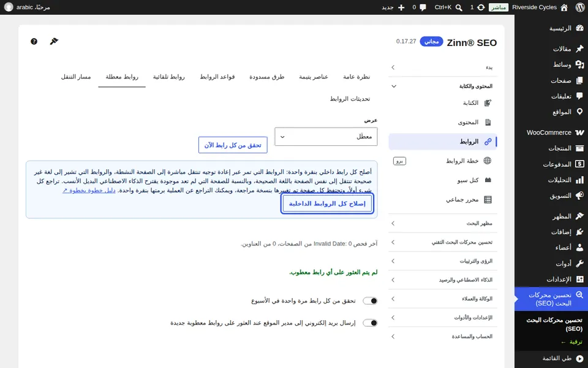This screenshot has width=588, height=368.
Task: Click تحقق من كل رابط الآن button
Action: click(x=233, y=145)
